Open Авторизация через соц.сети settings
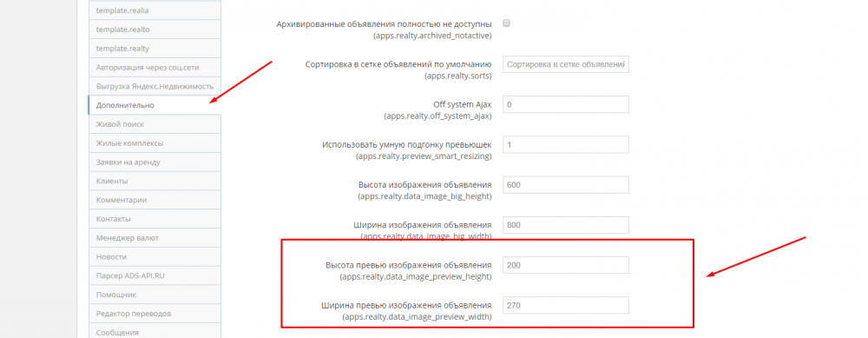868x338 pixels. (155, 67)
